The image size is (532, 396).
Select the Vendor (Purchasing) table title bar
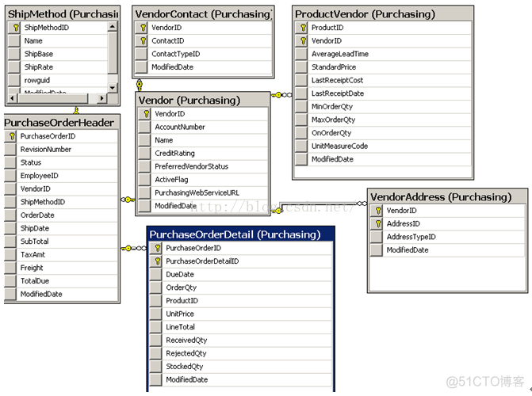tap(202, 100)
